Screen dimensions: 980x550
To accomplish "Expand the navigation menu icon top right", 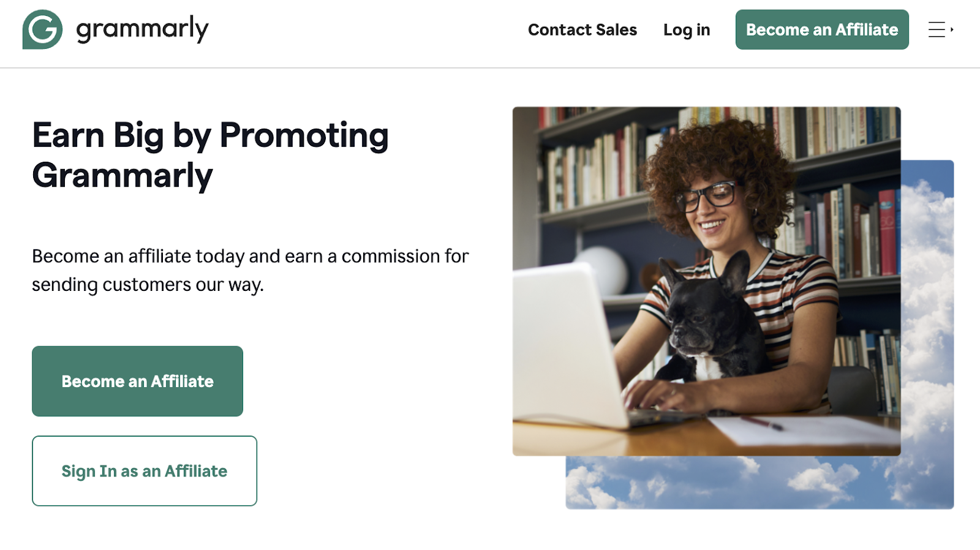I will tap(937, 30).
